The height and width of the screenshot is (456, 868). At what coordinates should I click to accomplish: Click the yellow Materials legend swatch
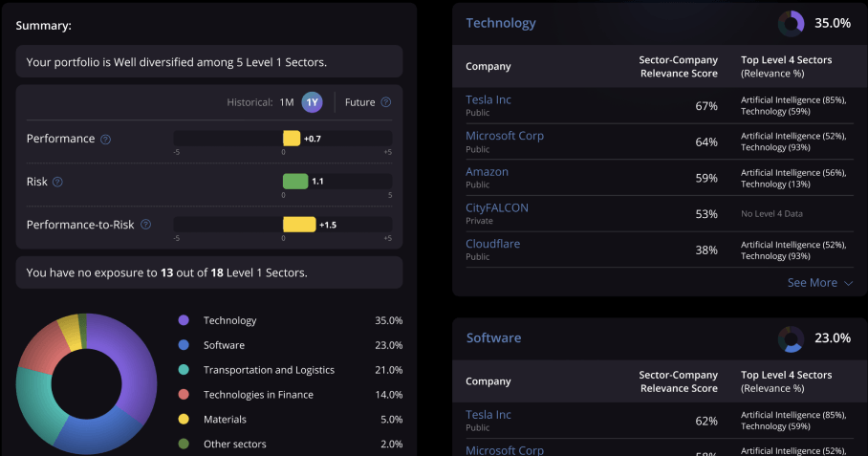[184, 419]
